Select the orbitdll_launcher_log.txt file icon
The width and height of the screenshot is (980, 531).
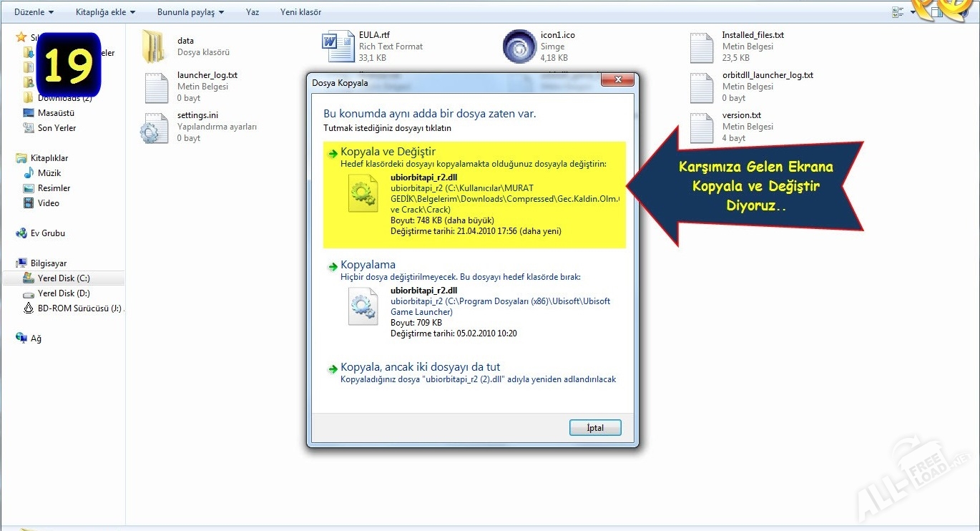click(x=701, y=87)
